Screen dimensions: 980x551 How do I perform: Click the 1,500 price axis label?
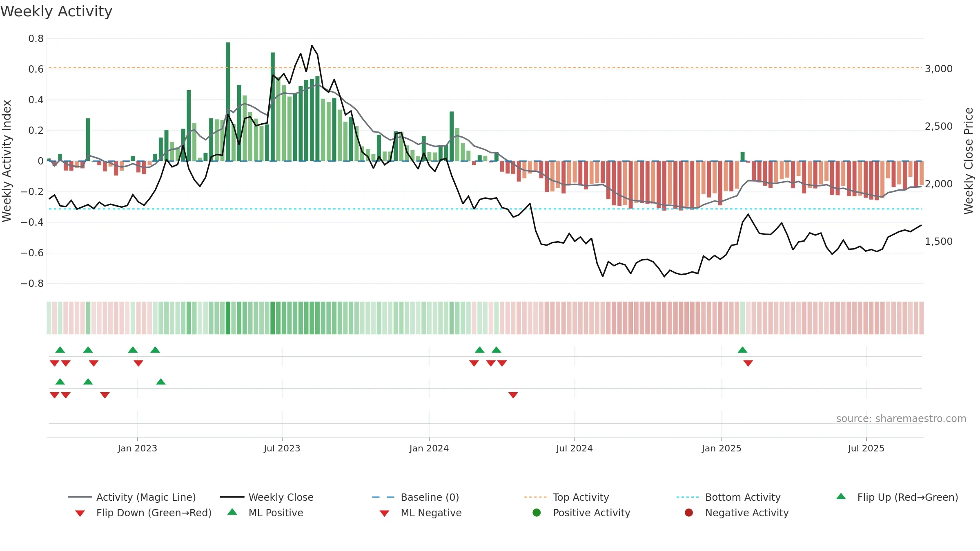tap(939, 241)
